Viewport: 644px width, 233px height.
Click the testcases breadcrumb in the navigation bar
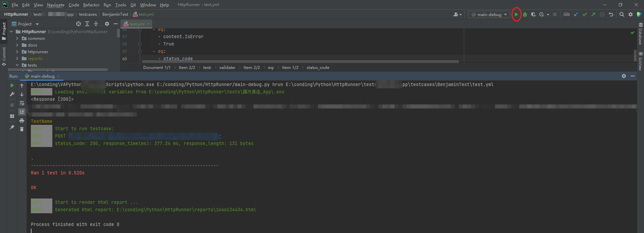point(88,14)
